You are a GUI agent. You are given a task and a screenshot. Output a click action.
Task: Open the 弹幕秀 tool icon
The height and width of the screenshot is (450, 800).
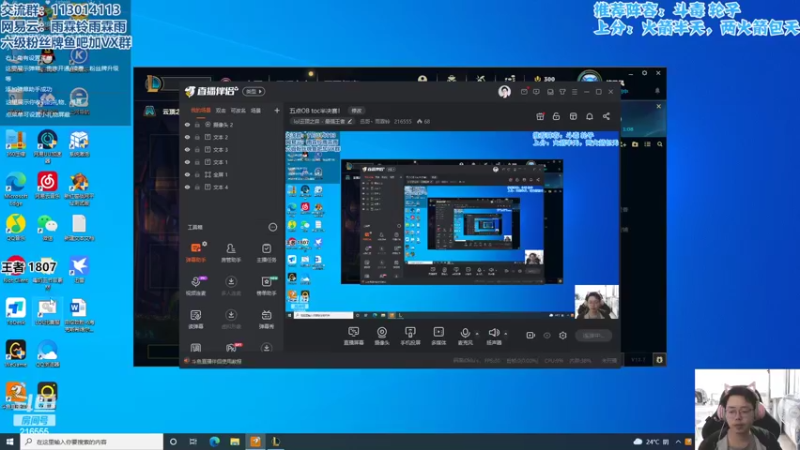click(x=266, y=319)
